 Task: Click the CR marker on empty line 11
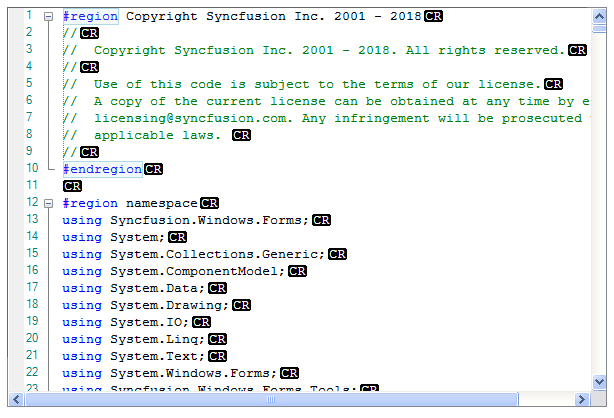pyautogui.click(x=72, y=186)
